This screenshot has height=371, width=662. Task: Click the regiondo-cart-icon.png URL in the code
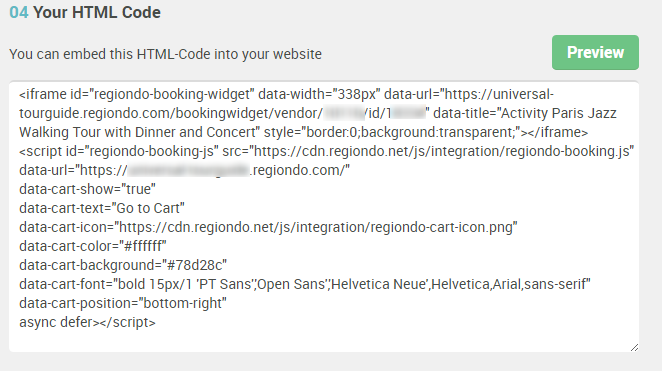point(318,227)
